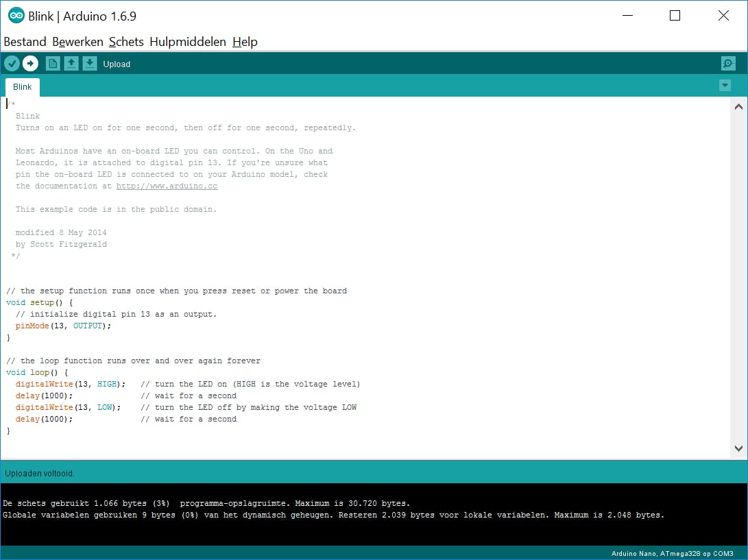Open the Bewerken menu
This screenshot has height=560, width=748.
tap(77, 42)
